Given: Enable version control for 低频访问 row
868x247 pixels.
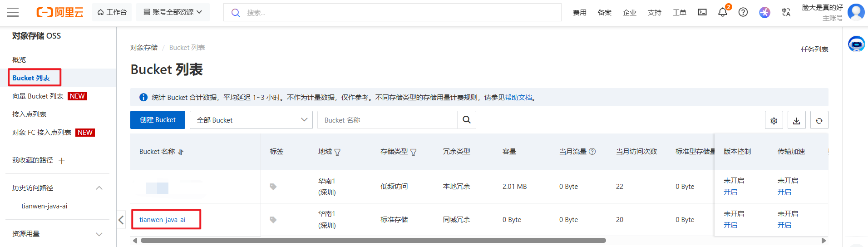Looking at the screenshot, I should pyautogui.click(x=730, y=192).
